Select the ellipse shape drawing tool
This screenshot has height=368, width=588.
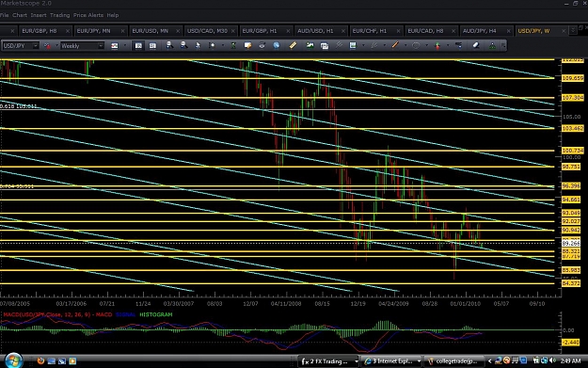416,45
